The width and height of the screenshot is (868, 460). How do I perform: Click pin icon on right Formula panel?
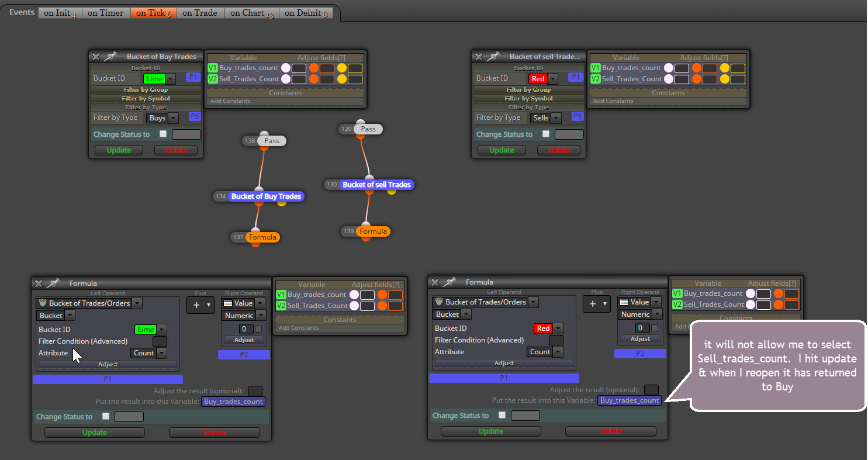click(x=449, y=282)
